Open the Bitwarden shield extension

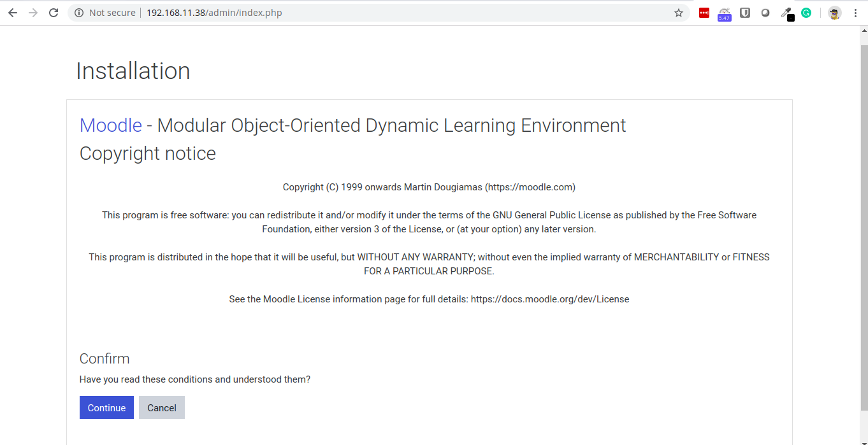745,13
